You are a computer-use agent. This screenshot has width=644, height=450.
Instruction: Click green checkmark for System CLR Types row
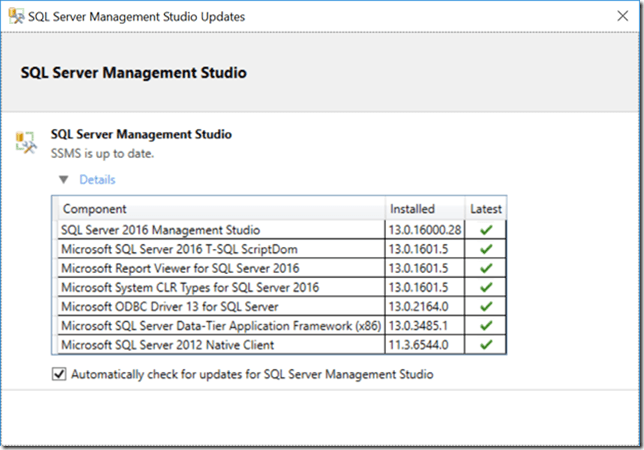[486, 287]
